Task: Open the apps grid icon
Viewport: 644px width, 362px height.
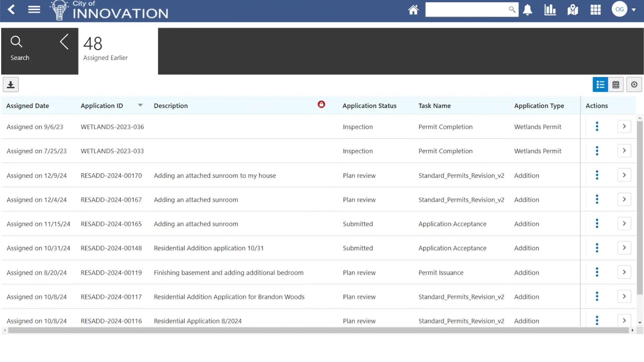Action: 595,10
